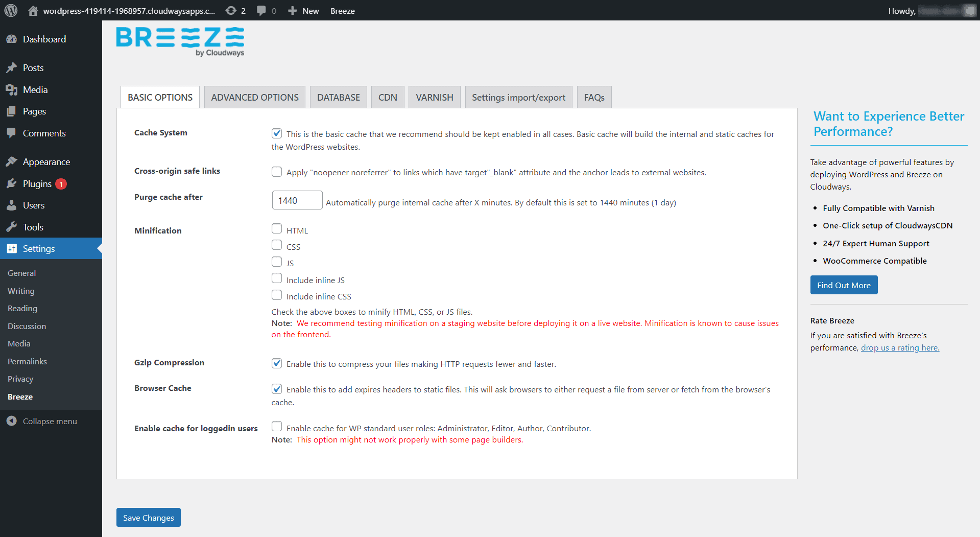Viewport: 980px width, 537px height.
Task: Switch to the ADVANCED OPTIONS tab
Action: pyautogui.click(x=255, y=98)
